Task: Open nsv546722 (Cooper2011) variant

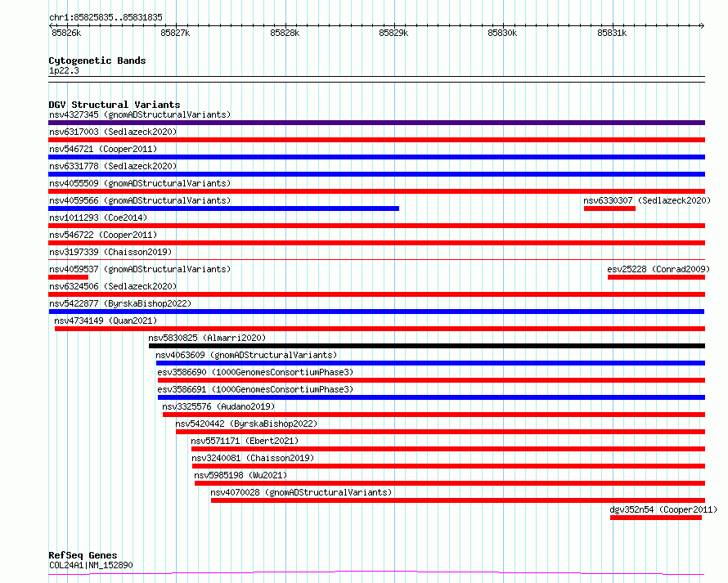Action: [103, 235]
